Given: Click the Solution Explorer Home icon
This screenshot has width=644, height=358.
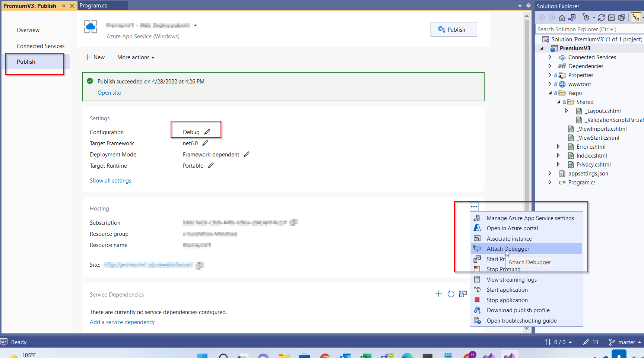Looking at the screenshot, I should click(x=562, y=18).
